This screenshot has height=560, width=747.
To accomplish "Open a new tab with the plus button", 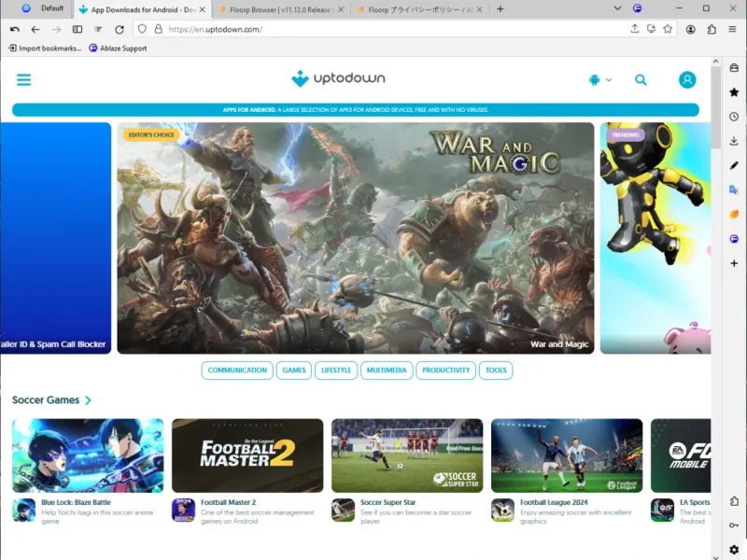I will pyautogui.click(x=500, y=9).
